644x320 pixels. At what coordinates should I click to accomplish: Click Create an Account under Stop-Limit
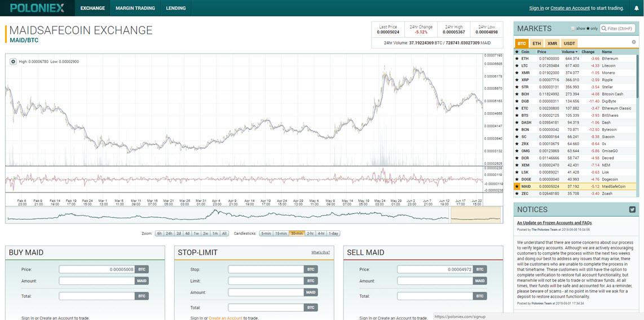click(226, 318)
